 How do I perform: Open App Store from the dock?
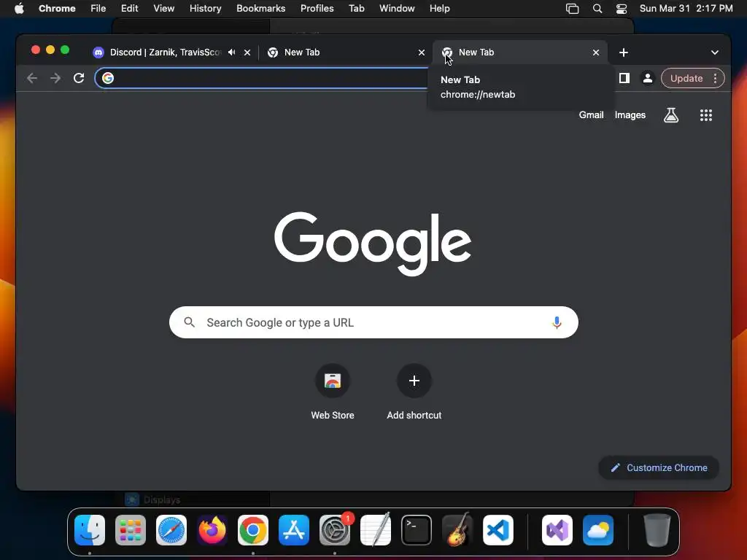point(294,530)
